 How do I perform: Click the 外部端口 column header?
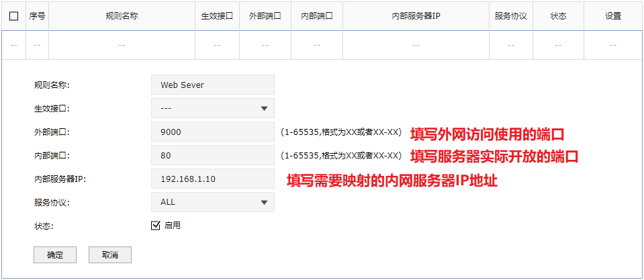pyautogui.click(x=265, y=16)
